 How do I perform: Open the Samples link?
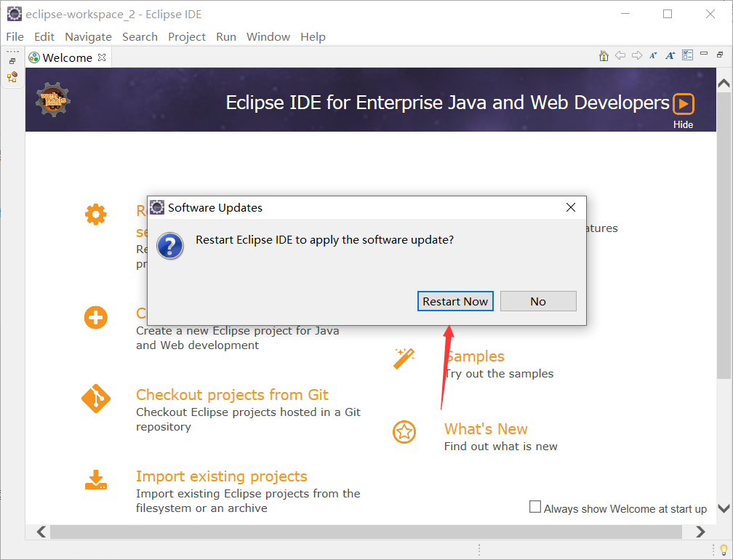(474, 356)
